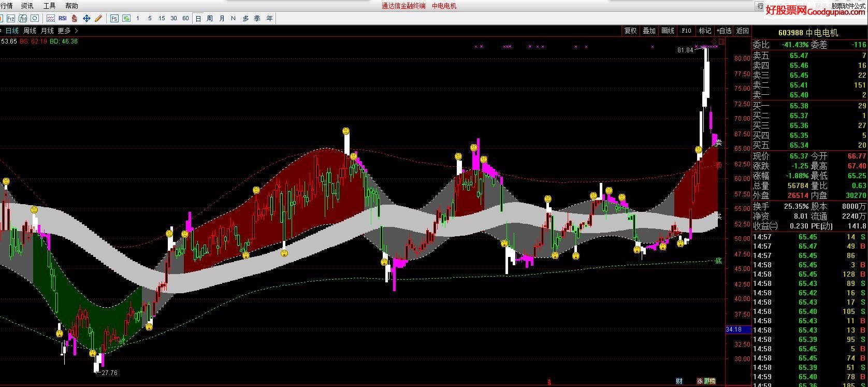Image resolution: width=868 pixels, height=387 pixels.
Task: Click the smiley marker at the 81.84 peak area
Action: [698, 150]
